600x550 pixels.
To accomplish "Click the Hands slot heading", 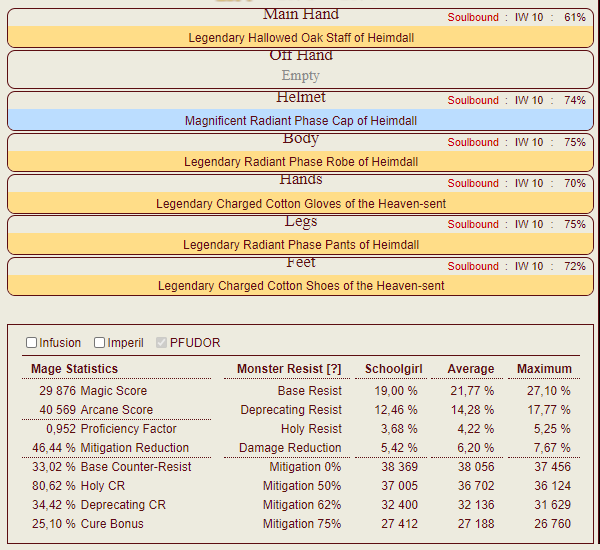I will click(301, 180).
